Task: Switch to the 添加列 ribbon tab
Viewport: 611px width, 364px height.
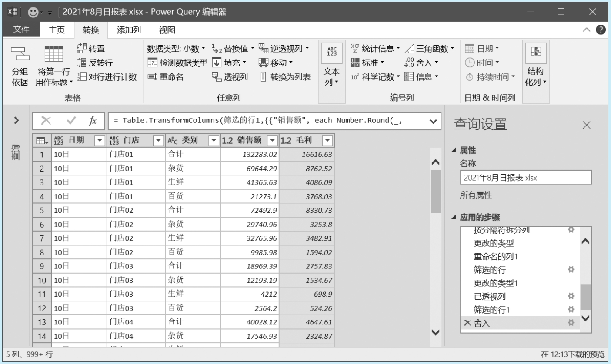Action: tap(129, 30)
